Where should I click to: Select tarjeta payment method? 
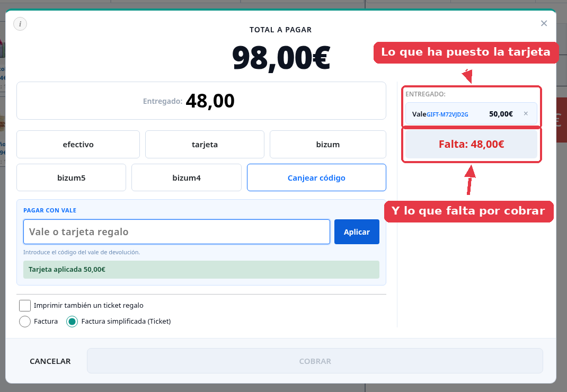click(x=205, y=144)
